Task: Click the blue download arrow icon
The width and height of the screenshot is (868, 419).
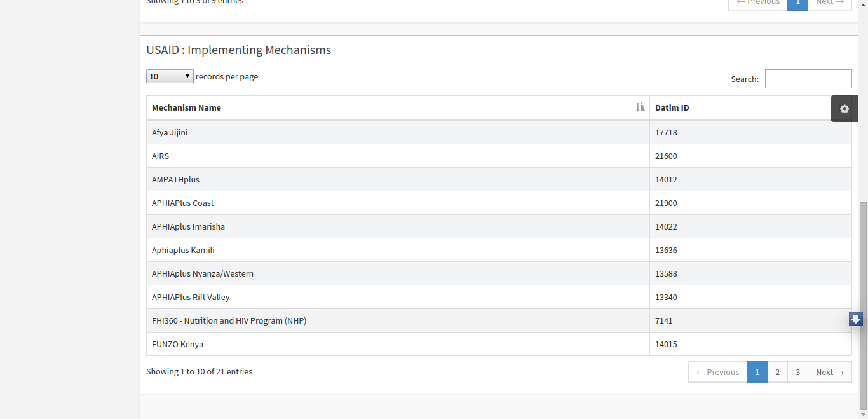Action: coord(856,319)
